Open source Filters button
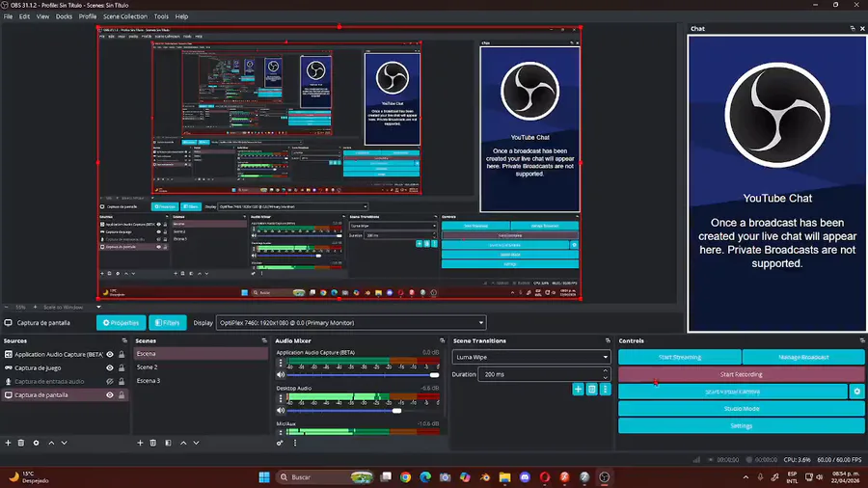The height and width of the screenshot is (488, 868). tap(168, 322)
